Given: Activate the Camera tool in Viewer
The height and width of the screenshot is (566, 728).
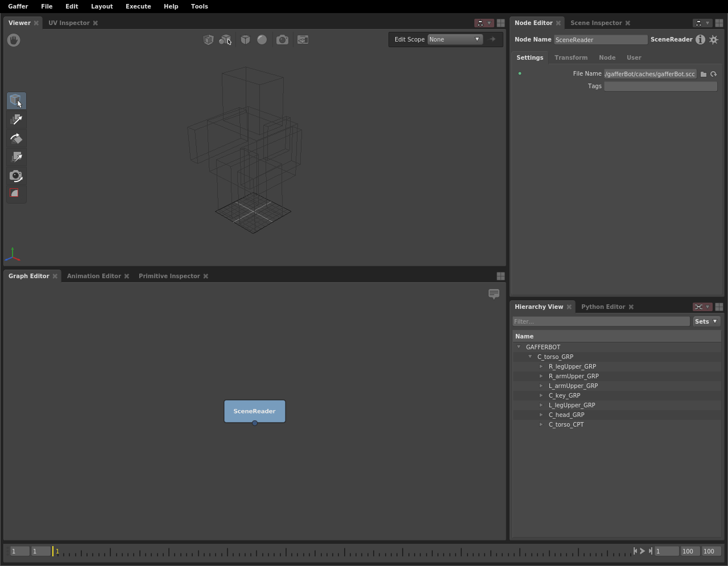Looking at the screenshot, I should pyautogui.click(x=16, y=176).
